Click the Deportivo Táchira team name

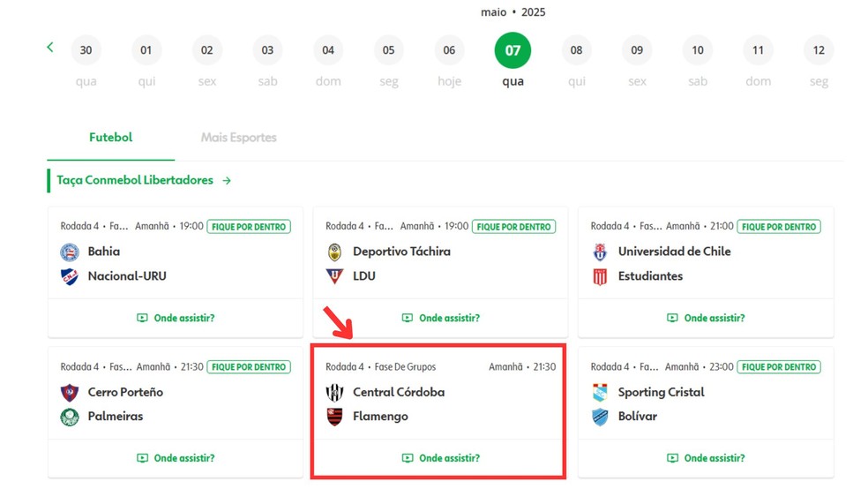tap(401, 252)
